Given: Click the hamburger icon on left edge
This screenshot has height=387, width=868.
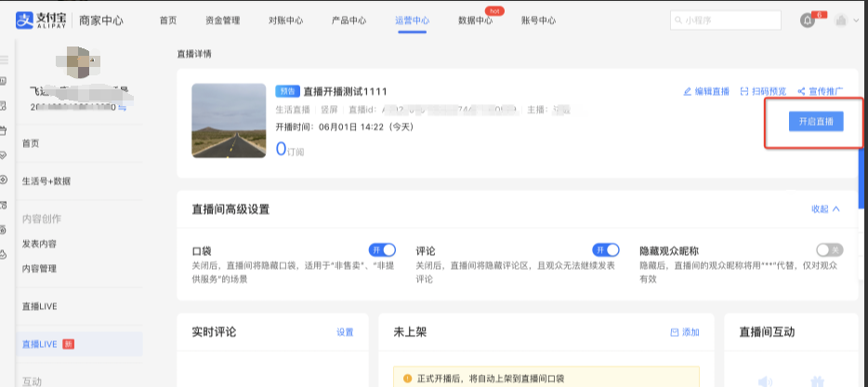Looking at the screenshot, I should [4, 59].
